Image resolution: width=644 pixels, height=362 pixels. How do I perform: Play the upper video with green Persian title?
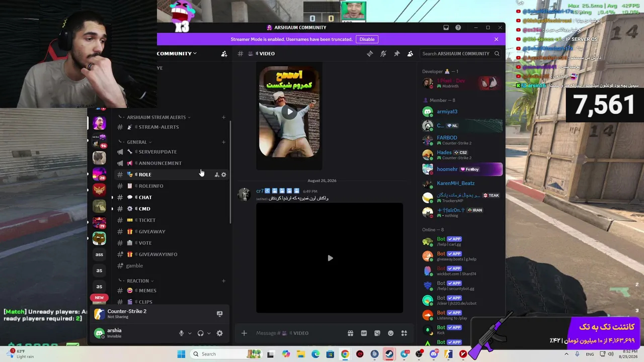point(289,112)
